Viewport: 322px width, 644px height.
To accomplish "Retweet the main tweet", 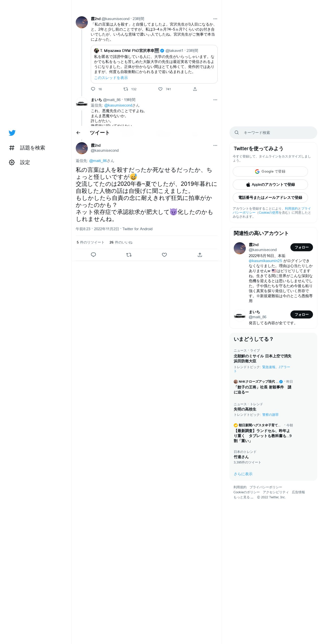I will pos(129,255).
